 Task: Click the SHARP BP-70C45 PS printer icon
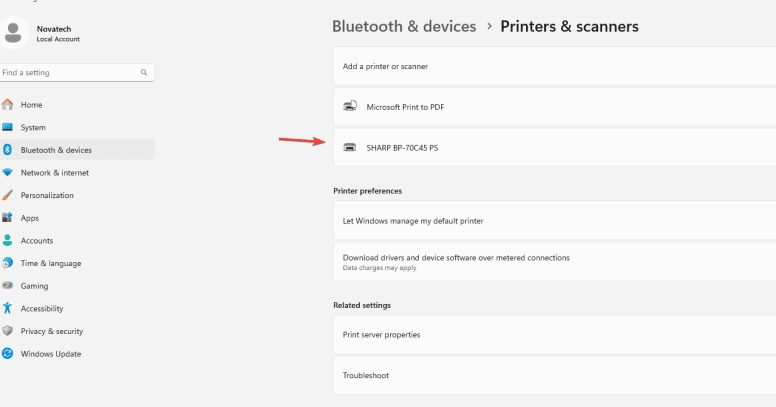(349, 147)
